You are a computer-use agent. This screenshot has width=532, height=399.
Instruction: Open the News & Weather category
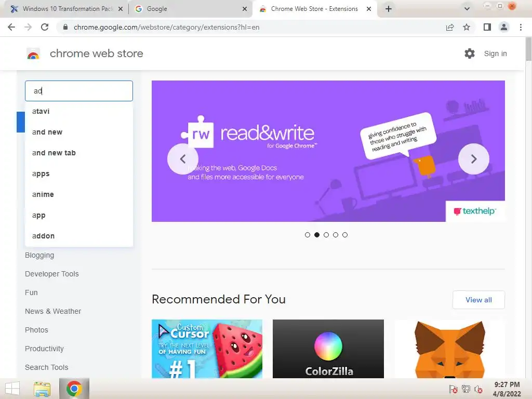[x=53, y=311]
